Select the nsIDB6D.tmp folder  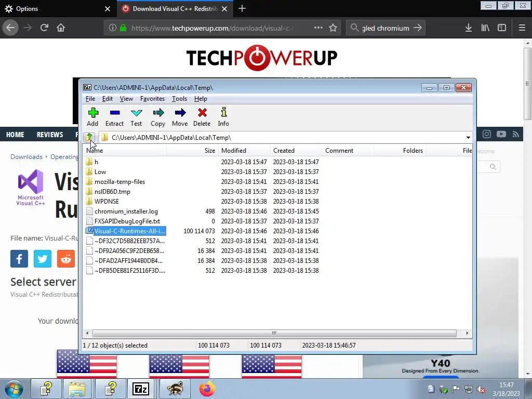[x=112, y=192]
